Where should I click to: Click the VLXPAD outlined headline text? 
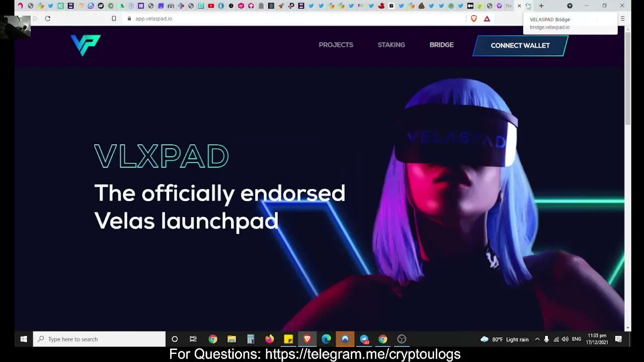[x=162, y=156]
